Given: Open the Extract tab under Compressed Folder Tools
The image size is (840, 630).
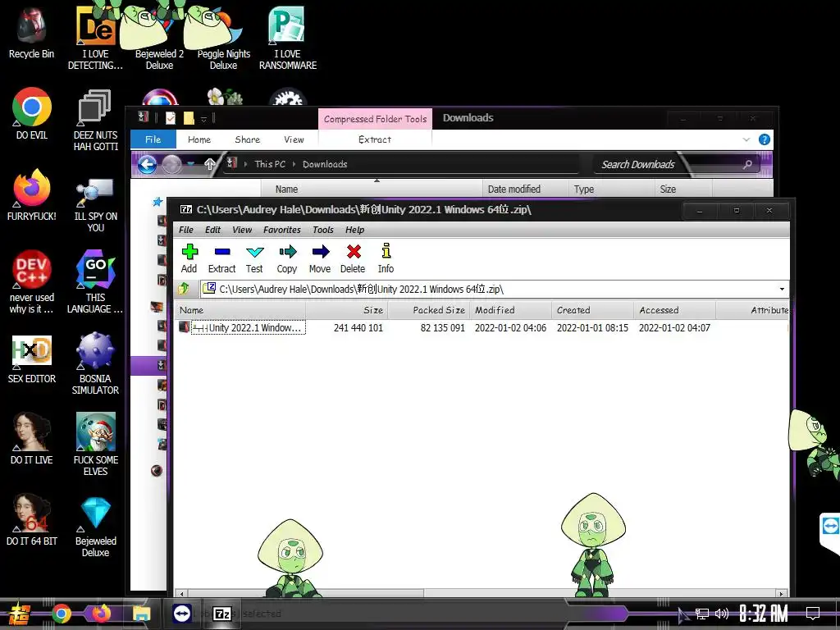Looking at the screenshot, I should click(375, 139).
